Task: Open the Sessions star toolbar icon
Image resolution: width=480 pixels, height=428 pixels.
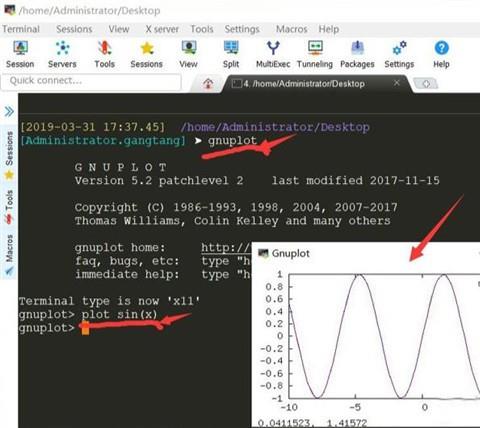Action: tap(146, 54)
